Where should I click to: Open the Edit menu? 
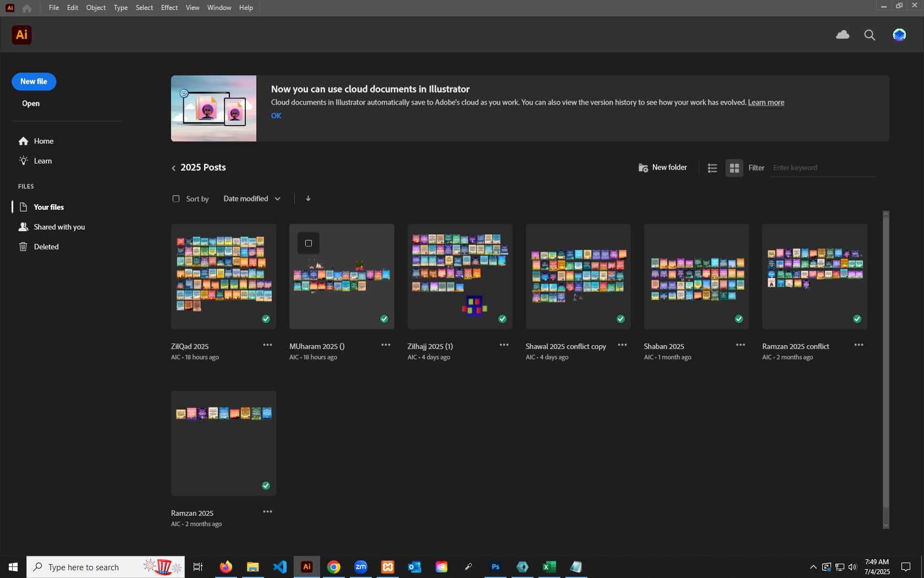pos(73,8)
